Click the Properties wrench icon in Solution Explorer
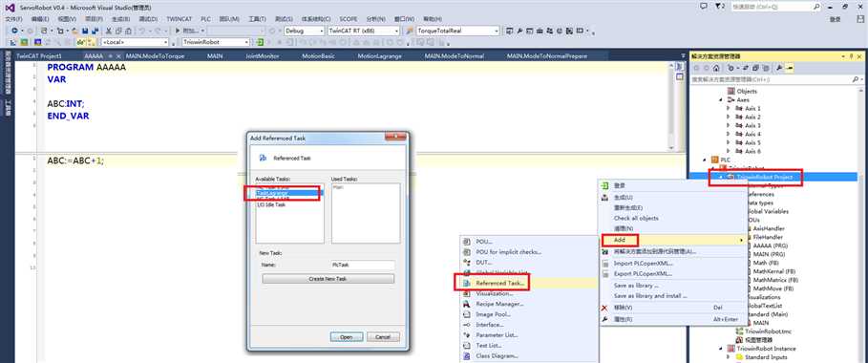The width and height of the screenshot is (868, 363). tap(779, 68)
